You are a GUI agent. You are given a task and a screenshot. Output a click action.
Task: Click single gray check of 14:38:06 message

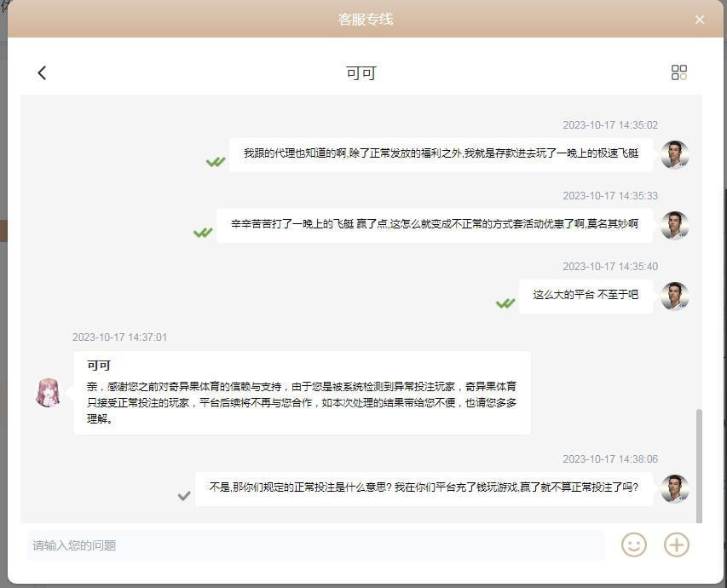184,496
